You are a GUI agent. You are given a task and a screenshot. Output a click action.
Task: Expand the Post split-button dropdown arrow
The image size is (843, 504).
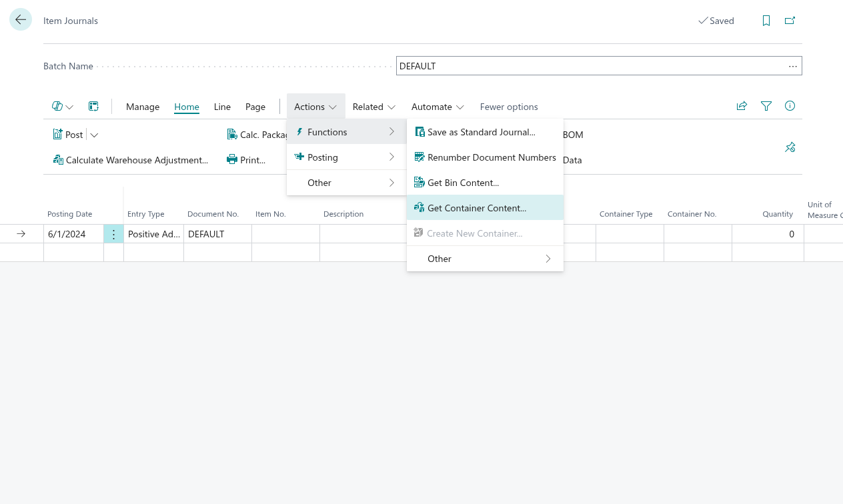click(94, 135)
